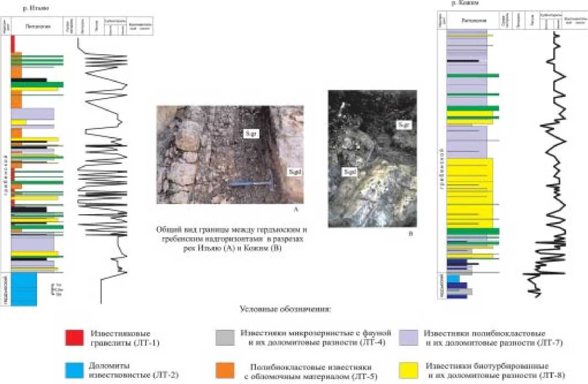The image size is (588, 384).
Task: Select legend text 'Известняки полибиокластовые' (ЛТ-7)
Action: pyautogui.click(x=485, y=333)
